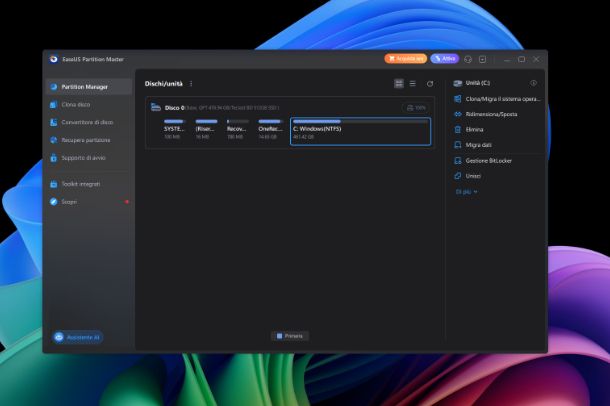Image resolution: width=610 pixels, height=406 pixels.
Task: Select the Recov... partition
Action: coord(237,130)
